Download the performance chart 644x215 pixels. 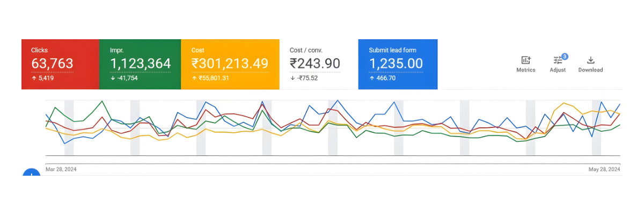click(x=590, y=60)
